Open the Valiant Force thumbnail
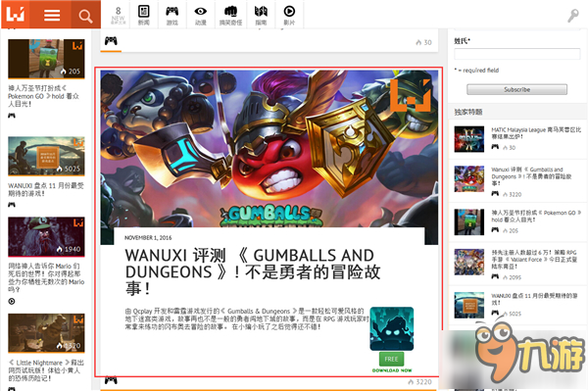588x391 pixels. [x=469, y=262]
